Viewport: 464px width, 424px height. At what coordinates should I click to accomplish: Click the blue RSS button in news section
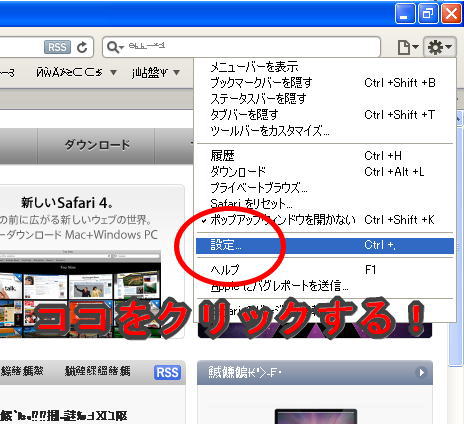(x=167, y=372)
